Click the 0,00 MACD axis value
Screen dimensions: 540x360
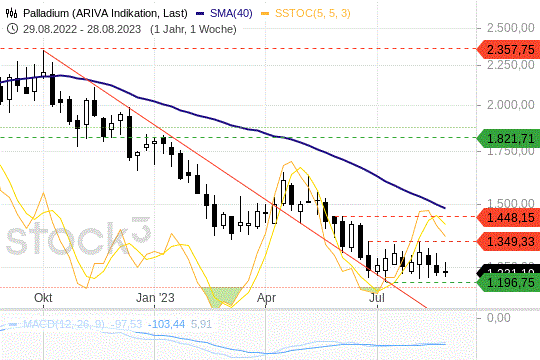click(x=499, y=318)
